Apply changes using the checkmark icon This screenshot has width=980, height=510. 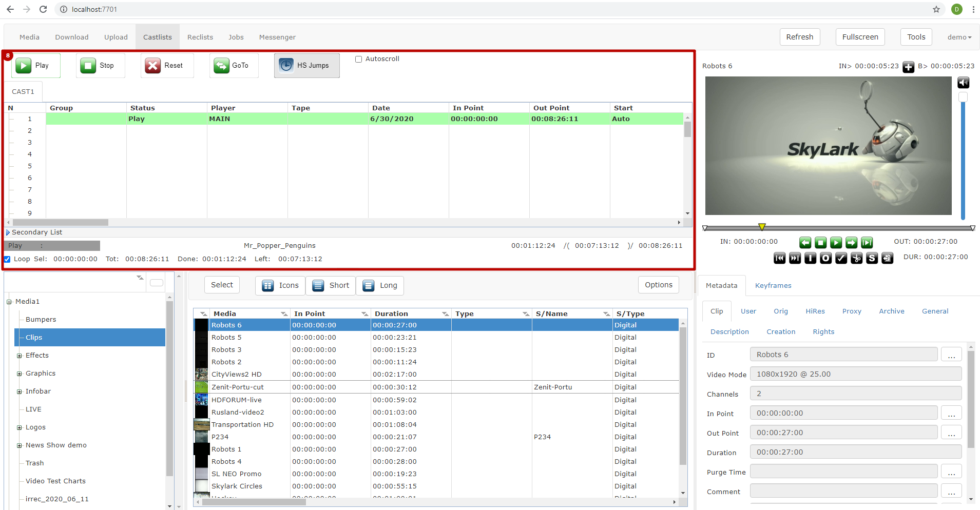point(841,258)
